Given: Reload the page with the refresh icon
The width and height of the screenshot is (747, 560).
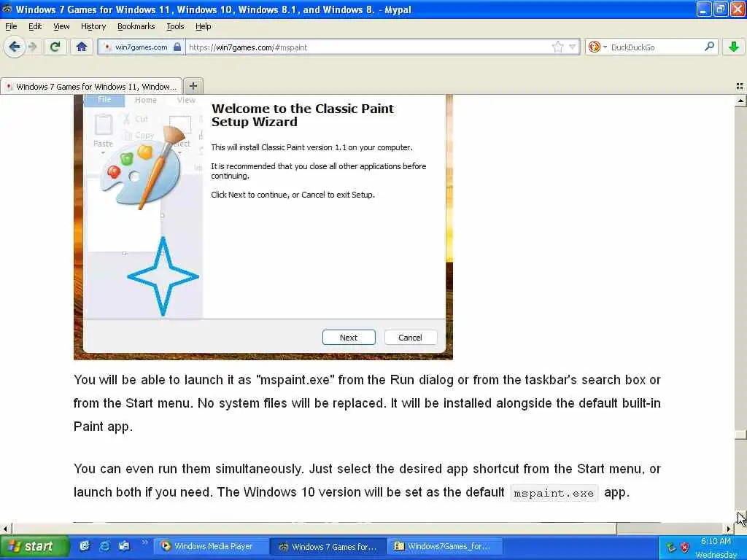Looking at the screenshot, I should pos(55,47).
